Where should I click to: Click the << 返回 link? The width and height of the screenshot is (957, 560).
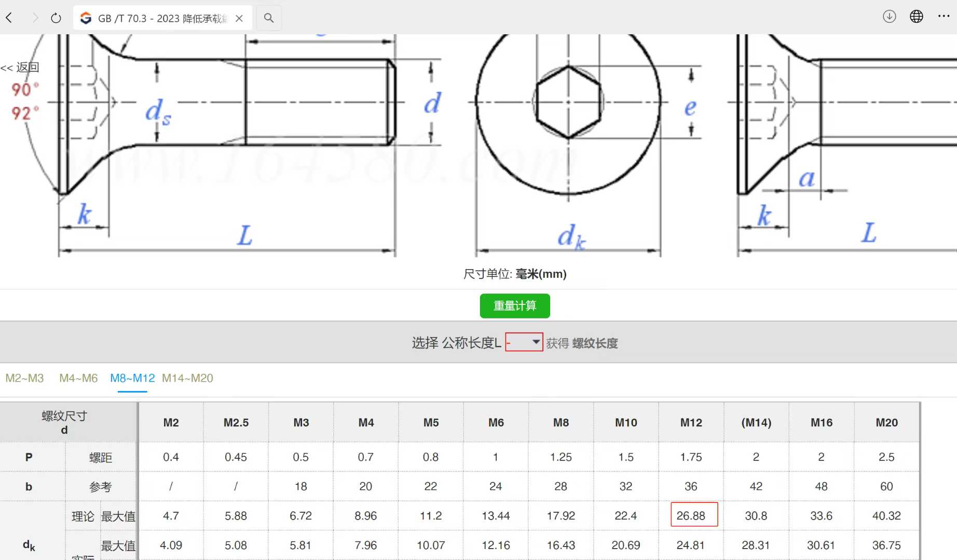[20, 67]
